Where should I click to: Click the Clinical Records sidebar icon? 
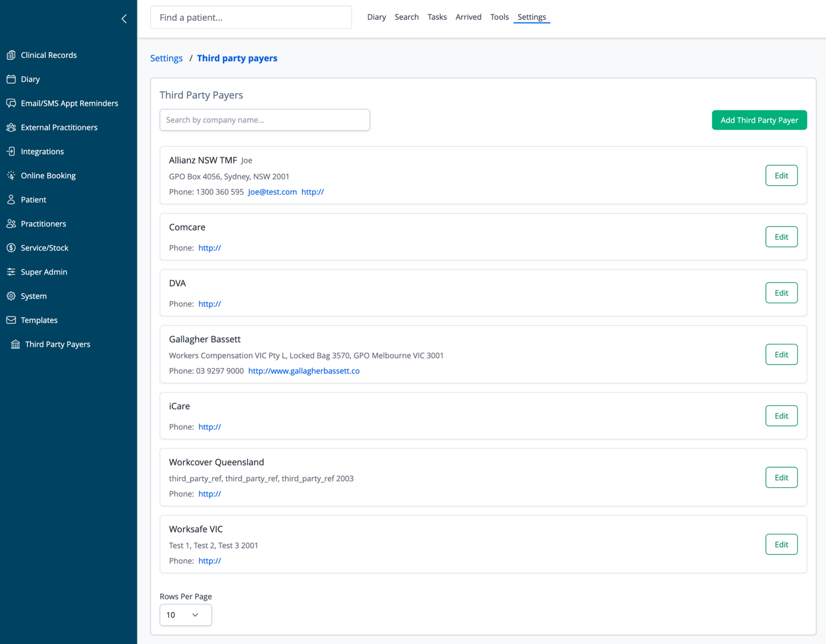point(11,55)
